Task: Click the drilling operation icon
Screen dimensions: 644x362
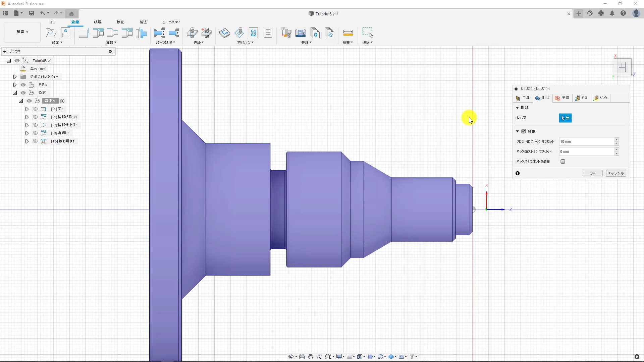Action: (x=192, y=33)
